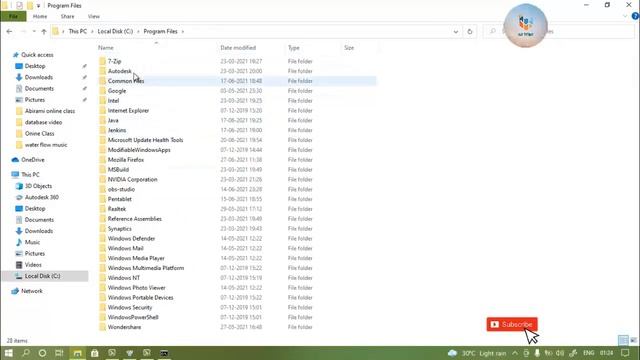Select Microsoft Update Health Tools folder
Screen dimensions: 640x360
(x=145, y=140)
